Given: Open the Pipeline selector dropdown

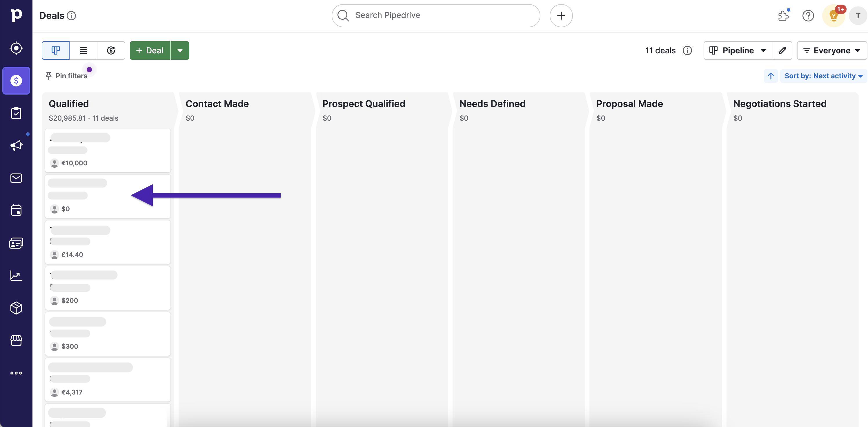Looking at the screenshot, I should pyautogui.click(x=738, y=50).
